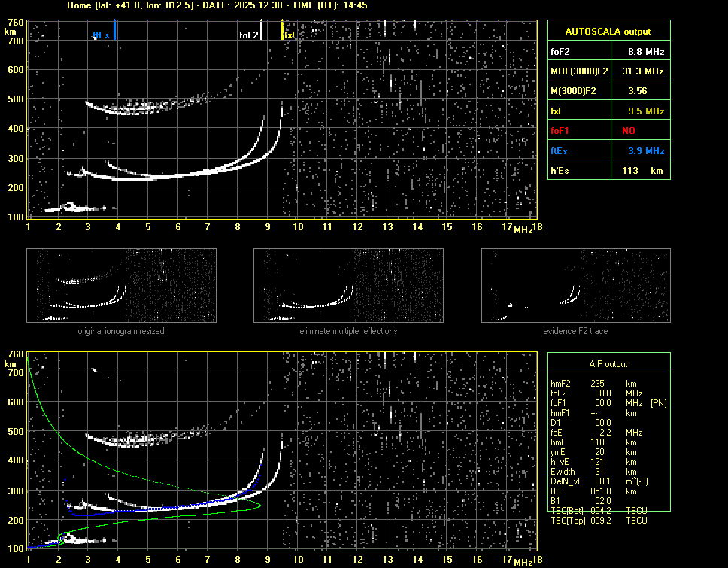
Task: Click the AUTOSCALA output table header
Action: click(x=608, y=32)
